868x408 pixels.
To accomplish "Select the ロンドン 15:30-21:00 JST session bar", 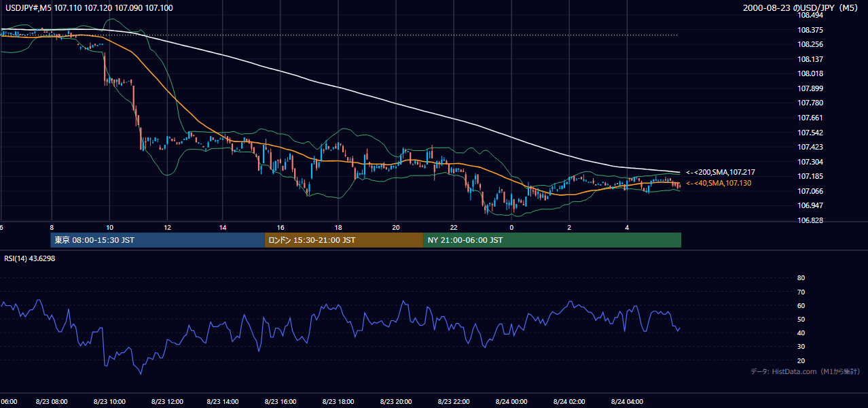I will pyautogui.click(x=344, y=240).
